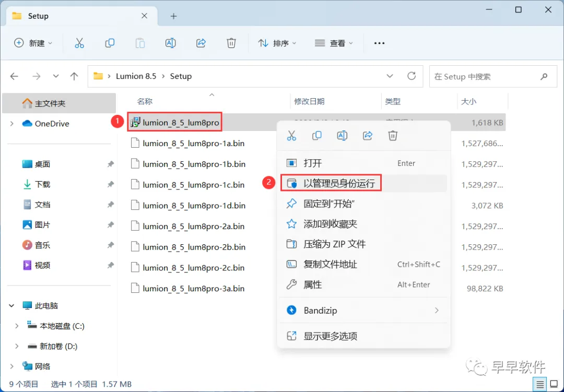Image resolution: width=564 pixels, height=392 pixels.
Task: Choose 以管理员身份运行 in context menu
Action: coord(363,183)
